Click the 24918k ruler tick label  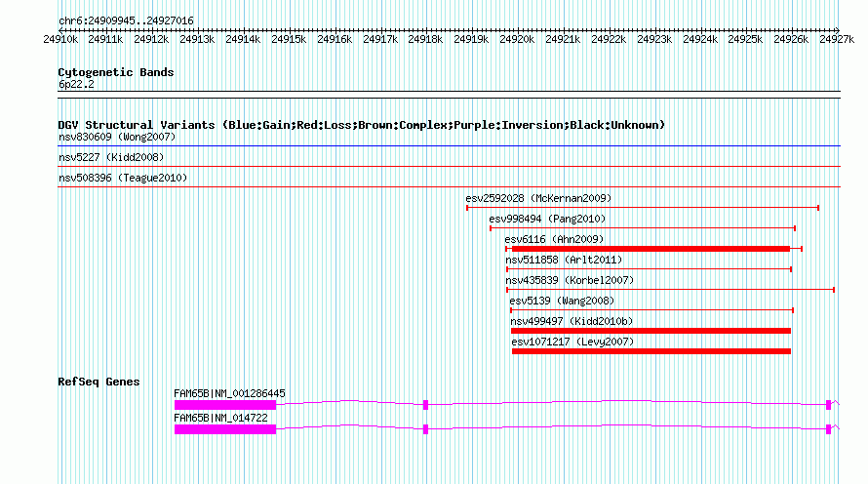pyautogui.click(x=425, y=39)
